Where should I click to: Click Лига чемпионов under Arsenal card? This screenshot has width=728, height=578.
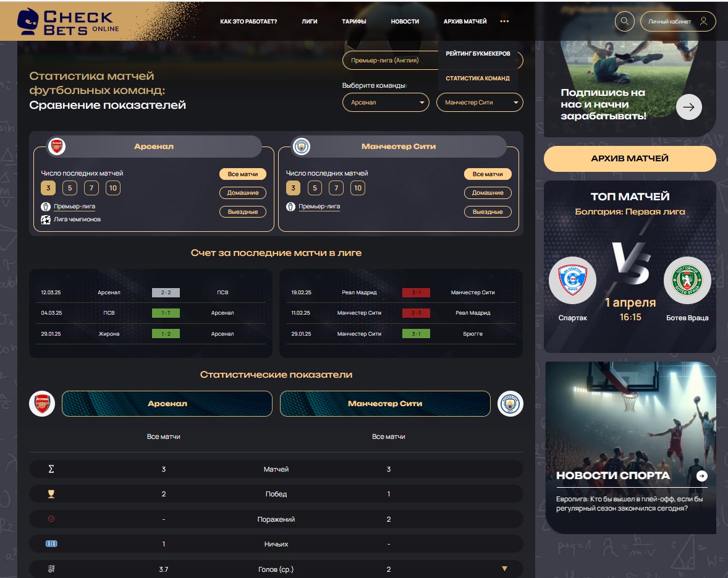[x=77, y=219]
